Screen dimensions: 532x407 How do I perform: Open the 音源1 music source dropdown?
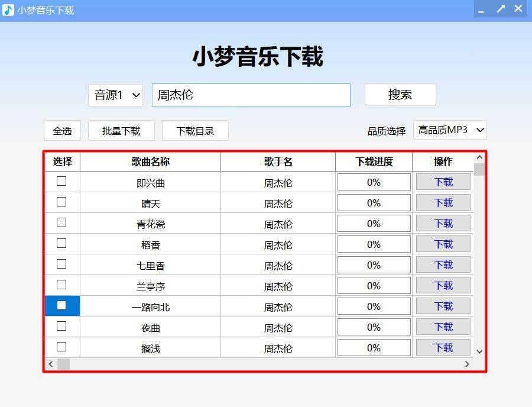click(115, 95)
